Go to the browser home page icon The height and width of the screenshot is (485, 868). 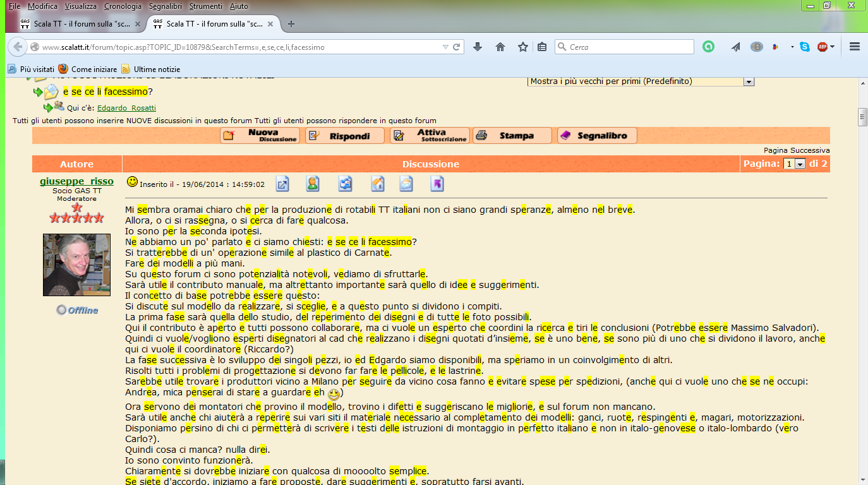[x=500, y=47]
